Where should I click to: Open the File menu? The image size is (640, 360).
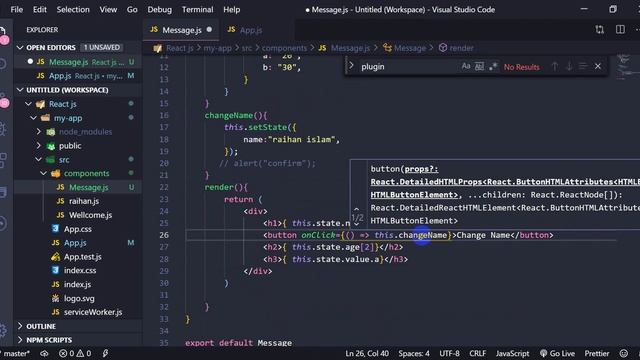click(17, 9)
